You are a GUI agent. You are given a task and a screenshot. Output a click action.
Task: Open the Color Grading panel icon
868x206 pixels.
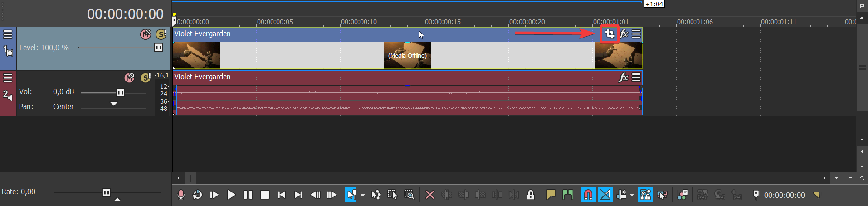click(x=683, y=195)
